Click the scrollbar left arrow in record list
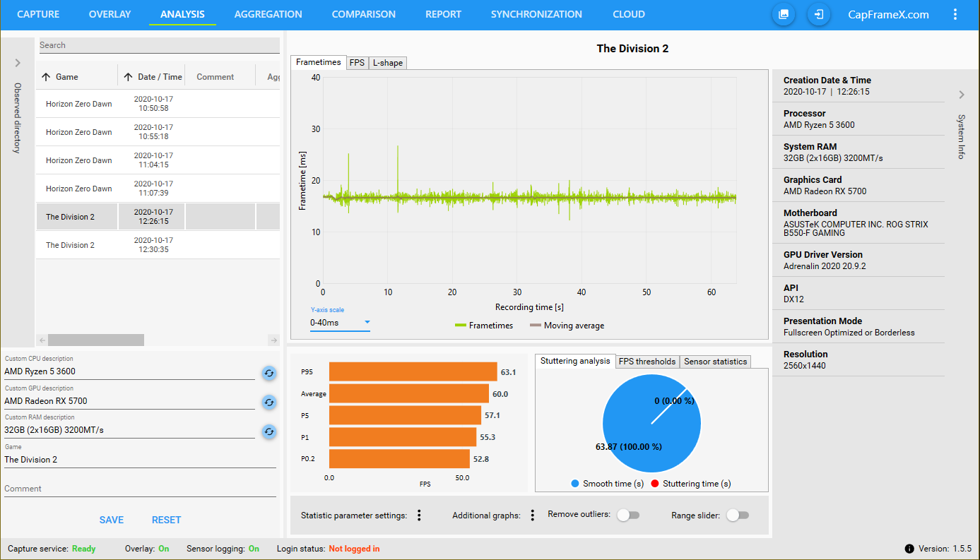Viewport: 980px width, 560px height. [42, 340]
